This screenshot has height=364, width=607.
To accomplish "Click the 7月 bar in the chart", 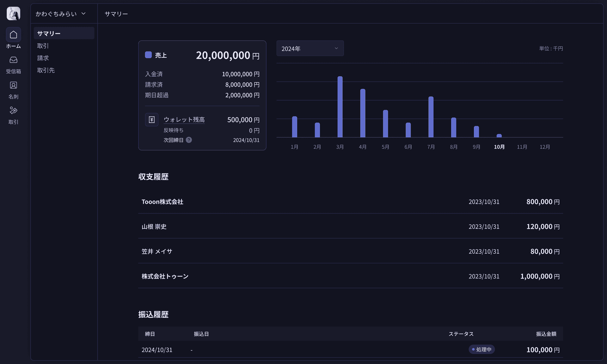I will (x=431, y=117).
